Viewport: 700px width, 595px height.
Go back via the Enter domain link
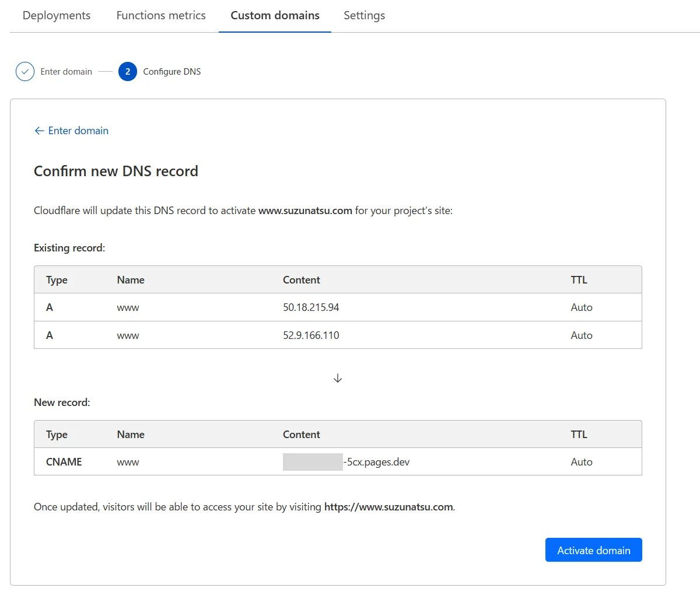click(x=71, y=131)
